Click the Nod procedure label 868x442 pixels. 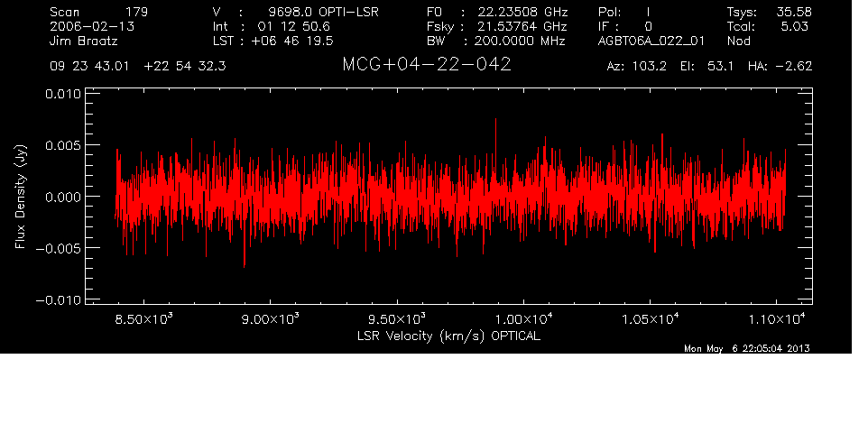click(738, 41)
